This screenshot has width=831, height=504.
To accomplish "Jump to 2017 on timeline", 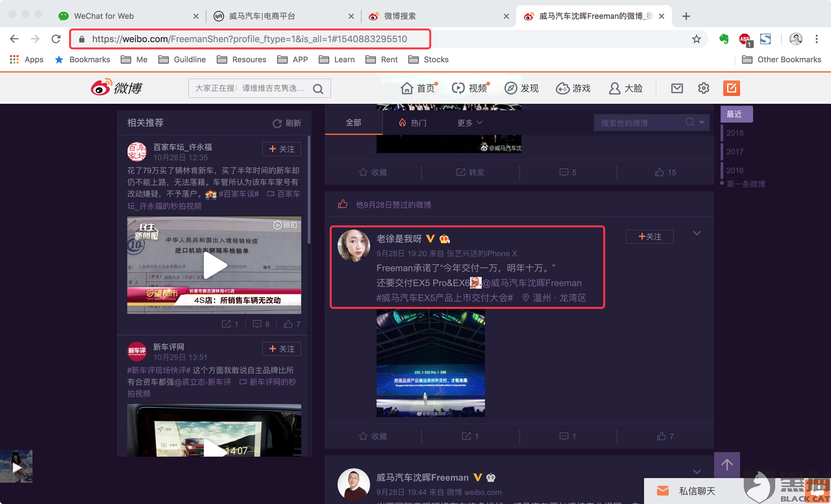I will click(x=735, y=152).
